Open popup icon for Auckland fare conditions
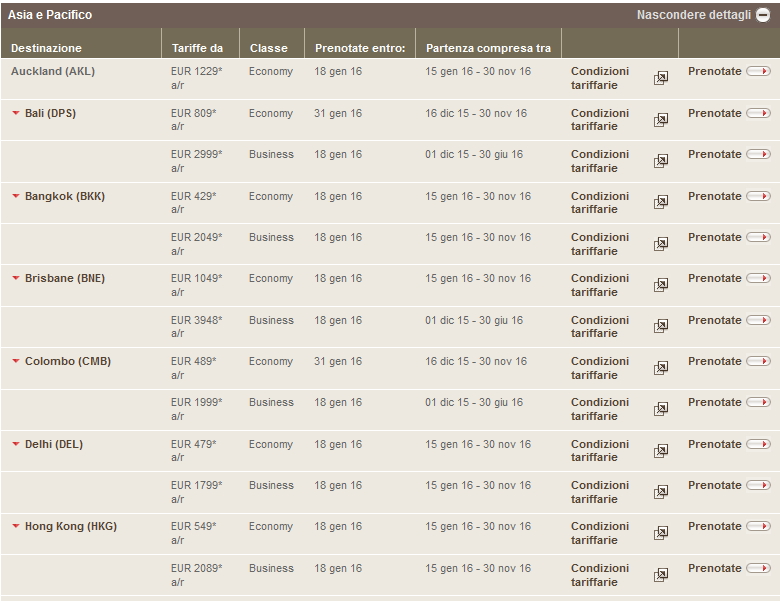Viewport: 780px width, 601px height. pyautogui.click(x=661, y=79)
